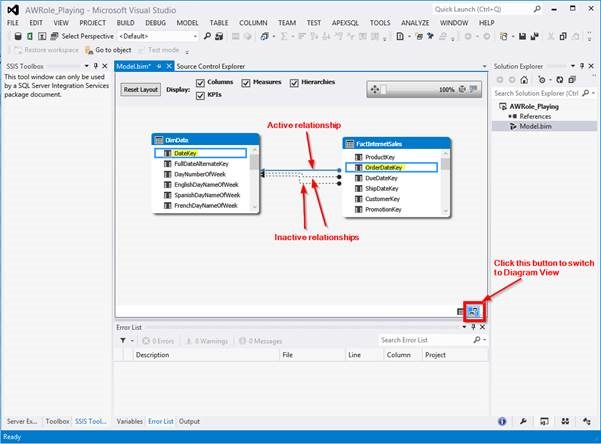
Task: Click the binoculars icon next to the magnifier
Action: coord(219,36)
